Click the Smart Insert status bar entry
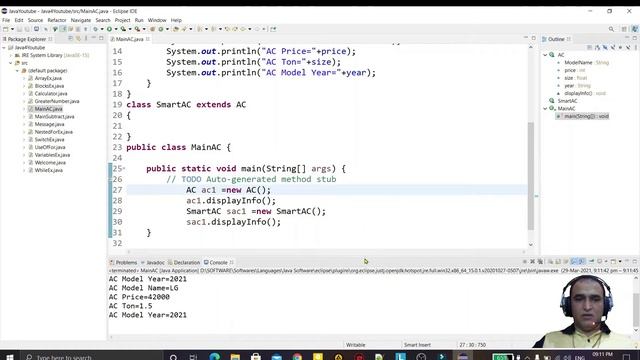Viewport: 640px width, 360px height. [417, 345]
